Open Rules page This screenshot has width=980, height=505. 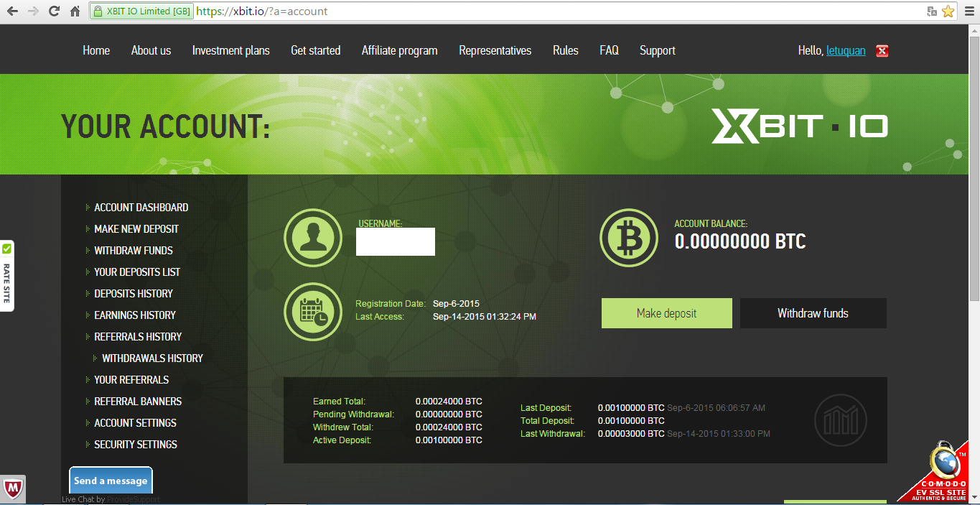pos(565,50)
